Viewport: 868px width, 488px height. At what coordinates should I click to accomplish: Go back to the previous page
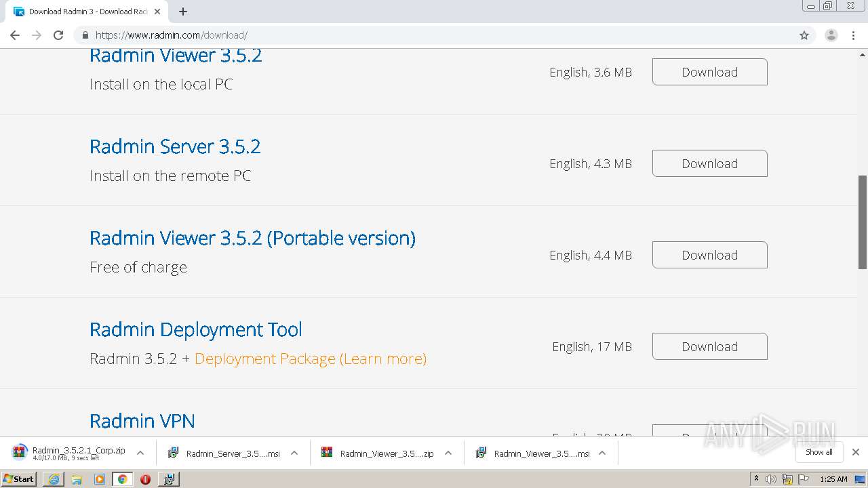tap(15, 35)
